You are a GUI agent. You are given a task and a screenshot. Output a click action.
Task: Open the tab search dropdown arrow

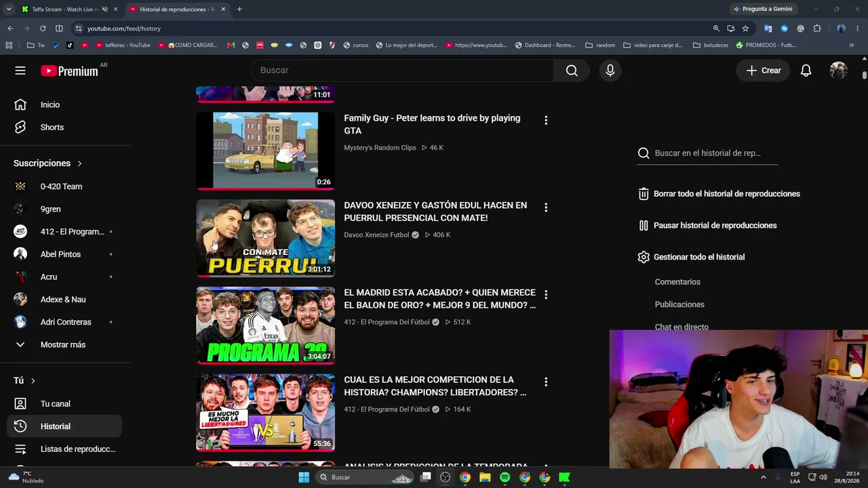click(9, 9)
